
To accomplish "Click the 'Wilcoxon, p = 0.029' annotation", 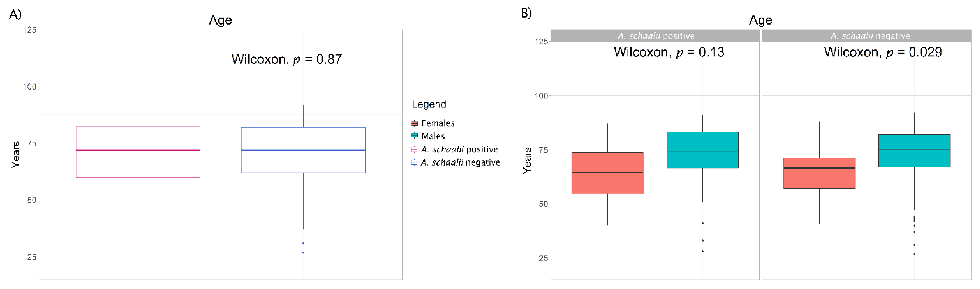I will [883, 52].
